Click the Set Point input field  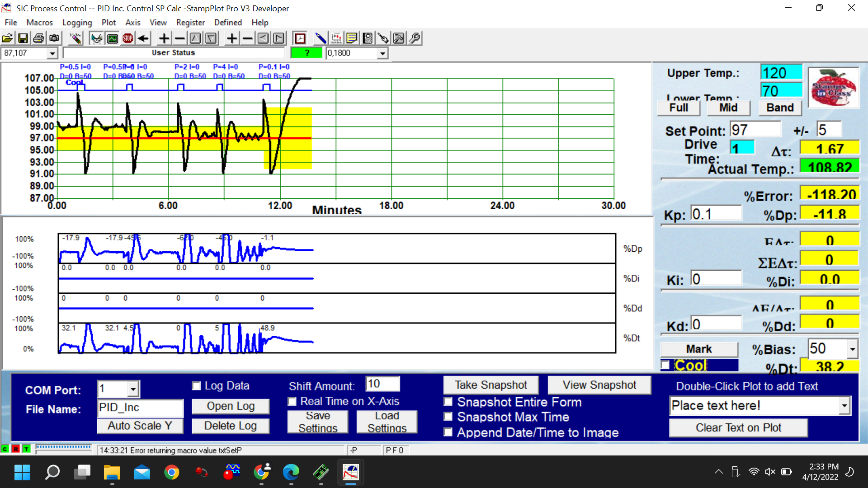(755, 130)
